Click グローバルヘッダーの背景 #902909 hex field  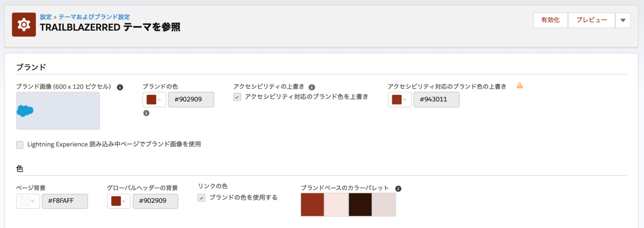[x=155, y=201]
